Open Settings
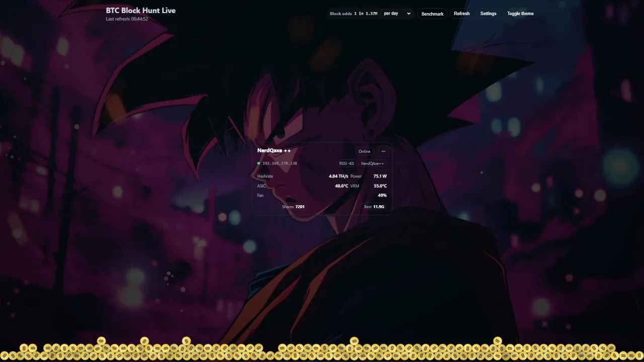 pyautogui.click(x=488, y=14)
